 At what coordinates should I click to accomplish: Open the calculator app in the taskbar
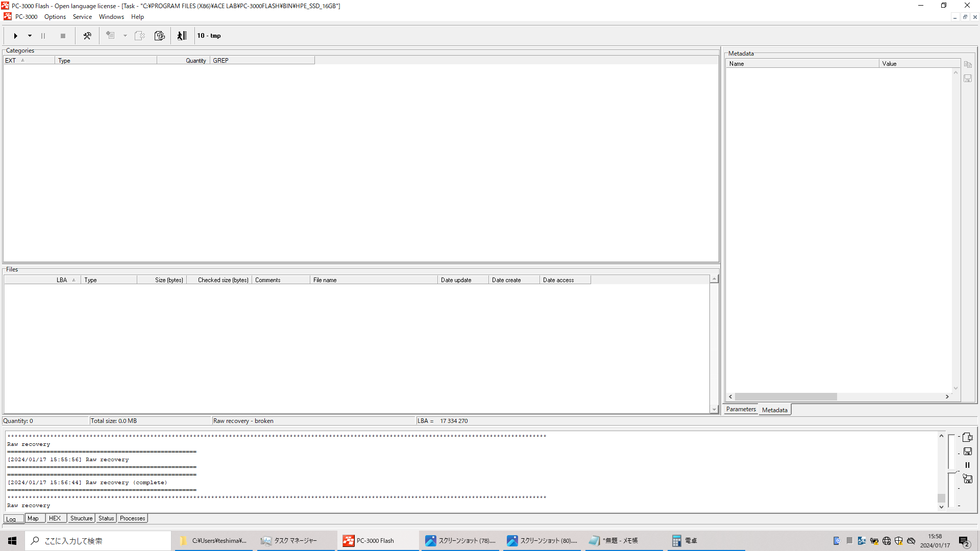(684, 541)
